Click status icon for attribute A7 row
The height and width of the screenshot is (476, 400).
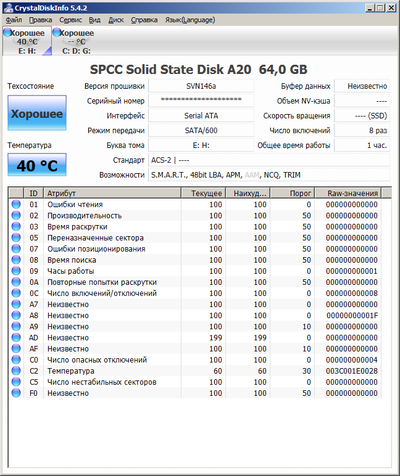16,304
